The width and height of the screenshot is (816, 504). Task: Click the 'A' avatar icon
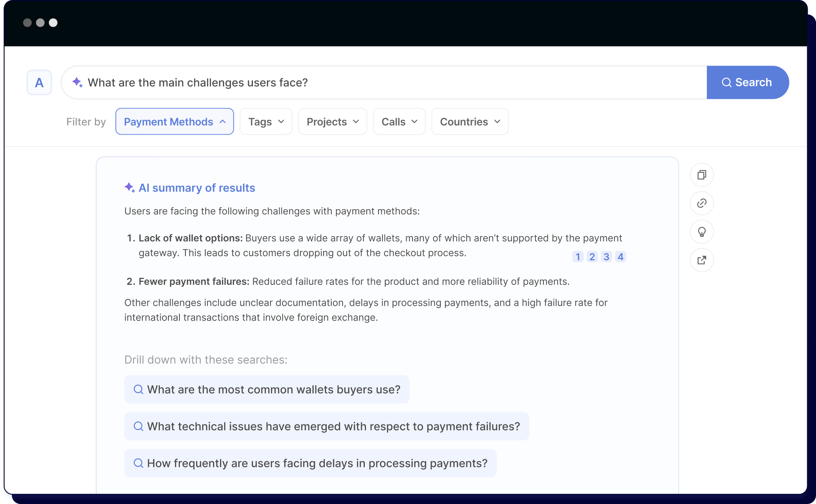click(39, 83)
